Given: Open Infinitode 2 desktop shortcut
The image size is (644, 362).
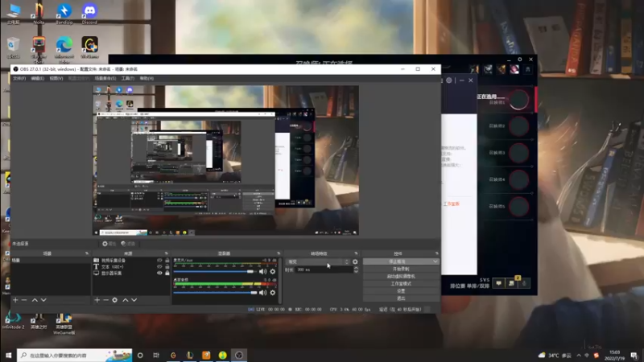Looking at the screenshot, I should (13, 320).
